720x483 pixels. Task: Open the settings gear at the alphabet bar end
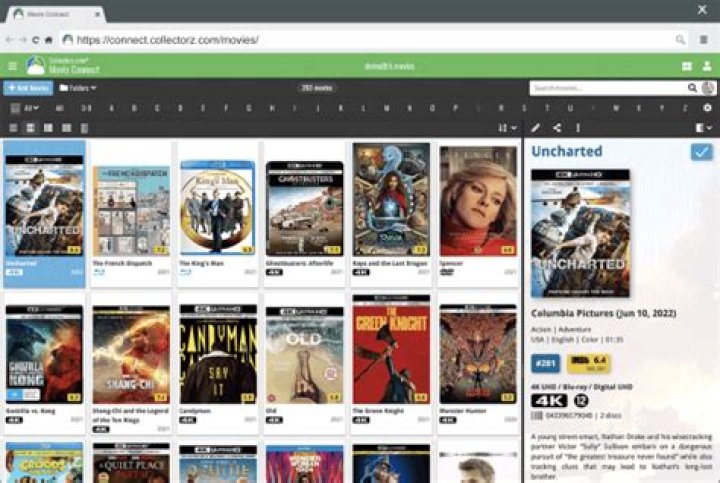708,108
